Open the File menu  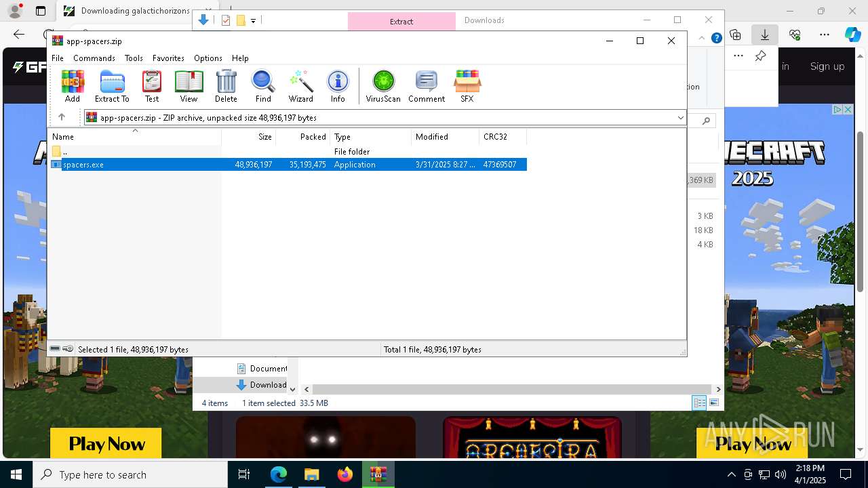(x=58, y=58)
